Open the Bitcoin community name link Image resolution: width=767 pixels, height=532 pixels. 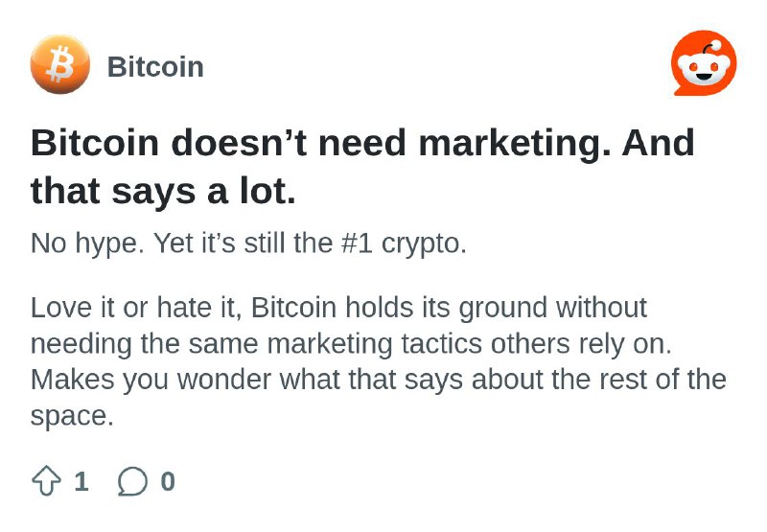pyautogui.click(x=155, y=66)
